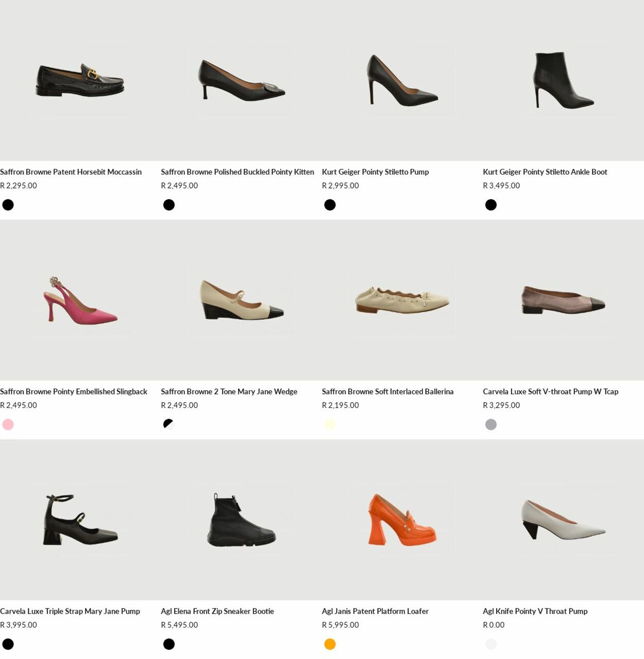Screen dimensions: 644x659
Task: Click R 2,495.00 price under Mary Jane Wedge
Action: (x=179, y=406)
